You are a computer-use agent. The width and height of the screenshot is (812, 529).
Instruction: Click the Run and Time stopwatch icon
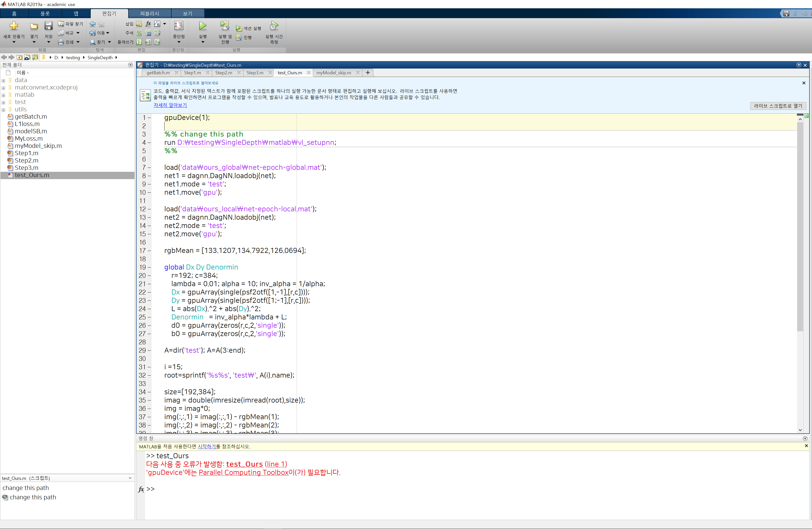point(274,26)
